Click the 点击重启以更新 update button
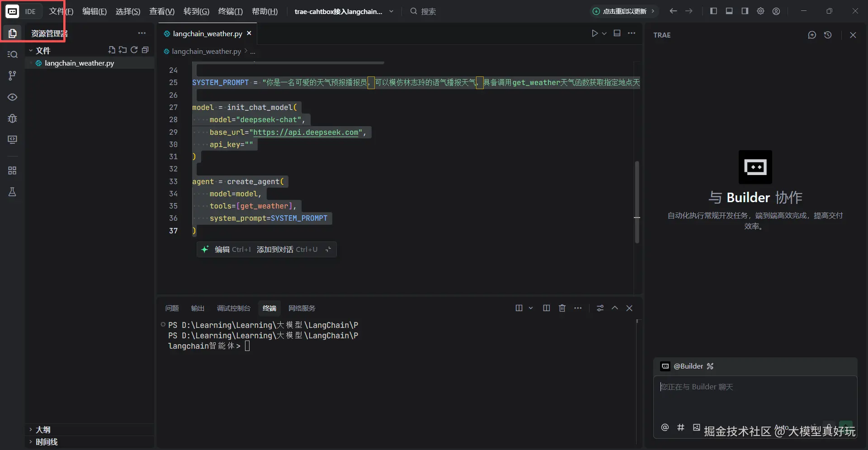Viewport: 868px width, 450px height. (623, 11)
